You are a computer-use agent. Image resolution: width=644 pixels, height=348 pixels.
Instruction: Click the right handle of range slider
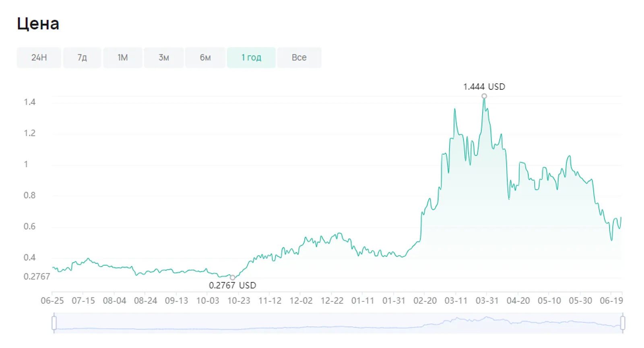click(x=623, y=323)
